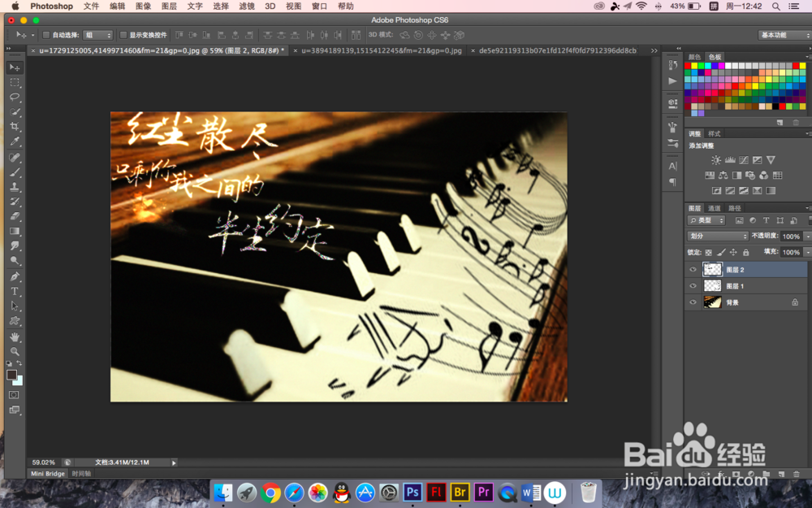812x508 pixels.
Task: Add a Vibrance adjustment triangle icon
Action: (771, 160)
